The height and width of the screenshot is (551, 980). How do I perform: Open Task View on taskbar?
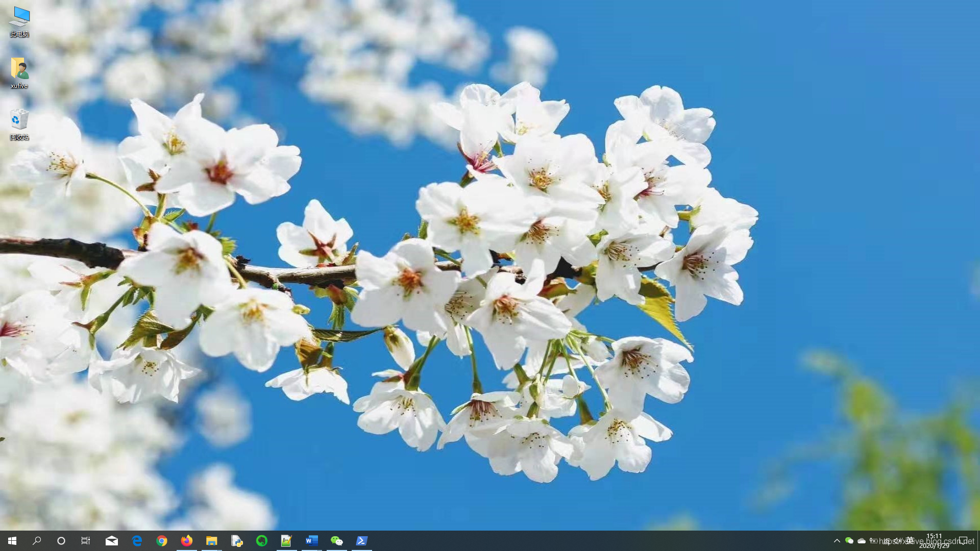(86, 541)
